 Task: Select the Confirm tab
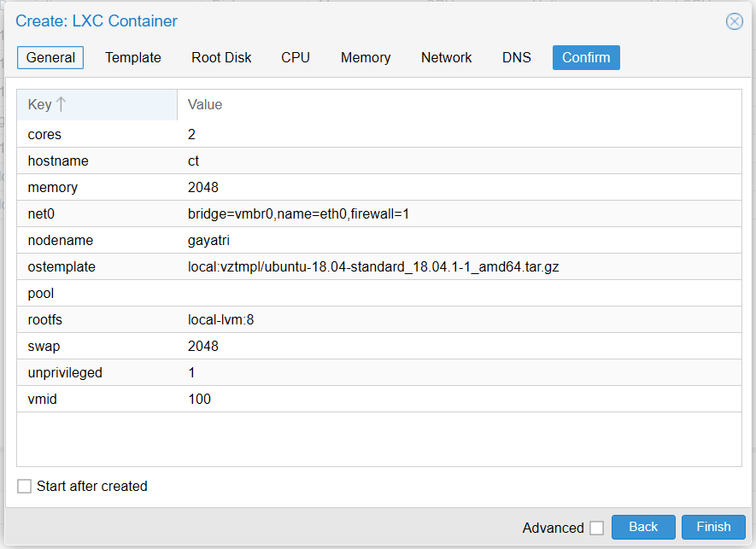pyautogui.click(x=586, y=57)
